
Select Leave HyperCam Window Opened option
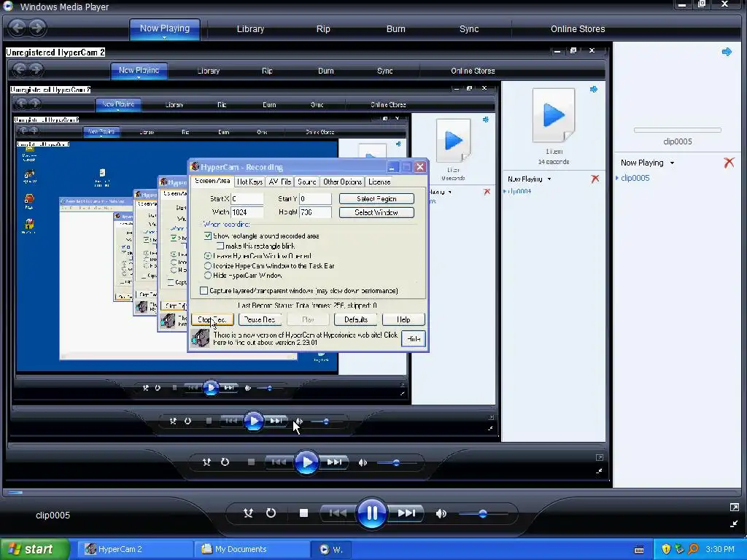(208, 256)
